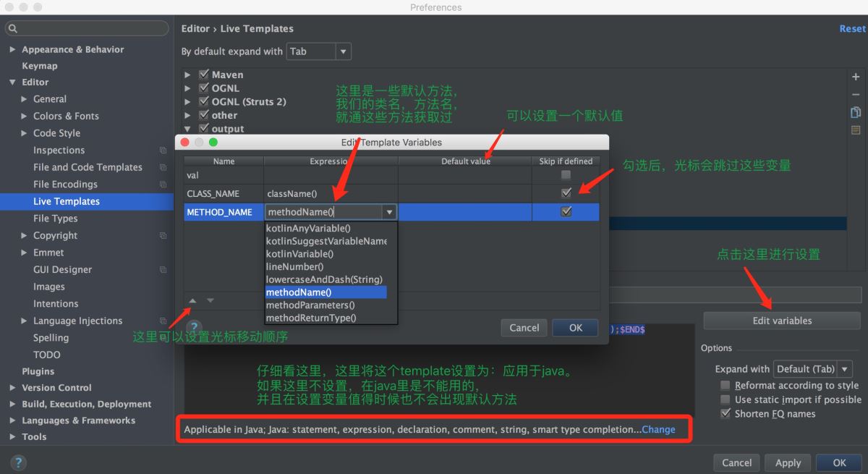This screenshot has height=474, width=868.
Task: Click the val variable name cell
Action: tap(224, 175)
